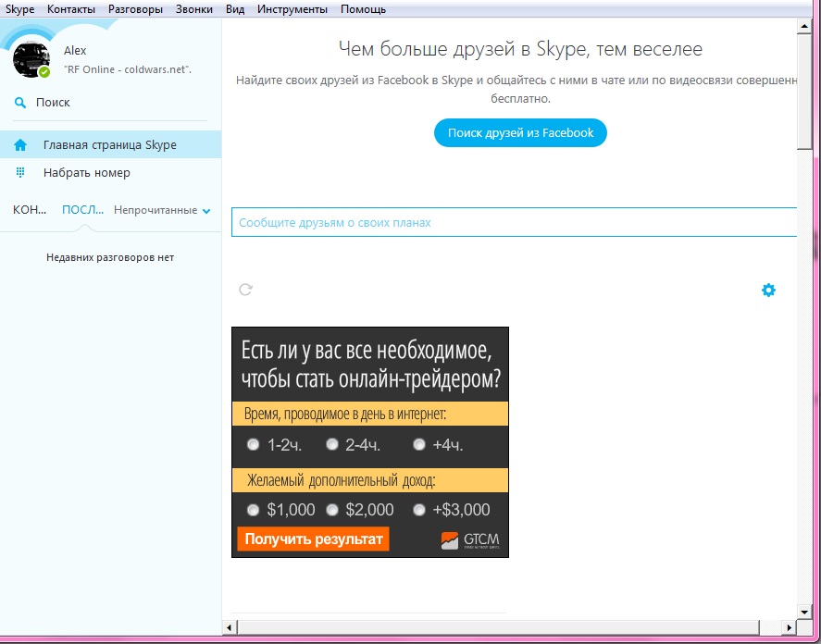Open feed settings via the gear icon
Screen dimensions: 821x644
[x=768, y=290]
